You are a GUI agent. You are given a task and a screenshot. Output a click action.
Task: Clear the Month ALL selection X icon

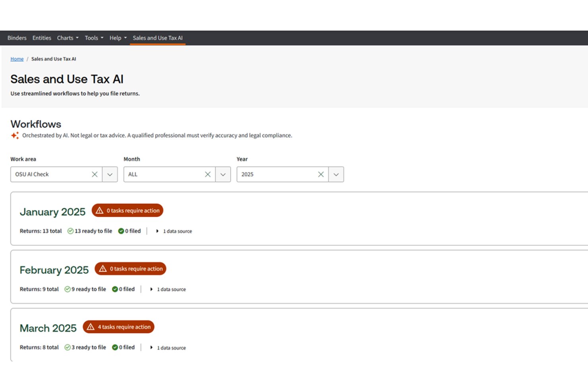208,174
